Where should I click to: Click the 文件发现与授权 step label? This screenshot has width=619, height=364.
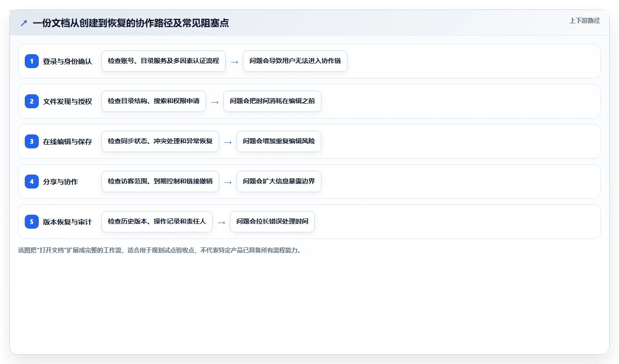click(x=67, y=101)
